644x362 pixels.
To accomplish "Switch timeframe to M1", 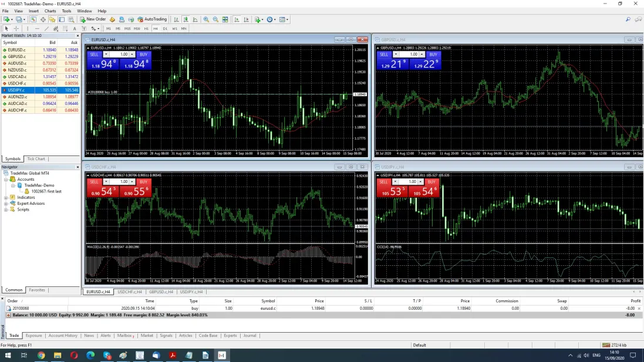I will (109, 29).
